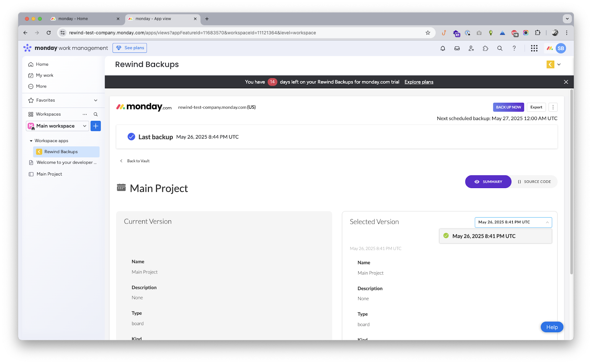
Task: Open the browser tab list dropdown
Action: (x=567, y=18)
